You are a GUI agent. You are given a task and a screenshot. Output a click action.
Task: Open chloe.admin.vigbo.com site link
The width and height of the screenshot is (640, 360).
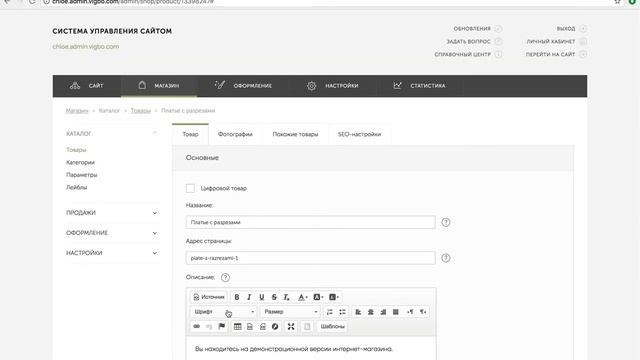(86, 47)
